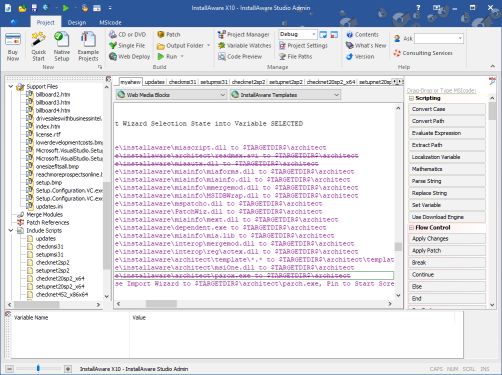Viewport: 502px width, 375px height.
Task: Click the Parse String command button
Action: point(447,181)
